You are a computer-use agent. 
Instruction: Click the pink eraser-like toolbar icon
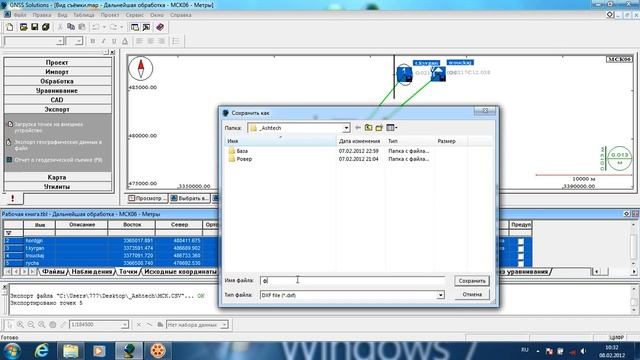tap(160, 27)
